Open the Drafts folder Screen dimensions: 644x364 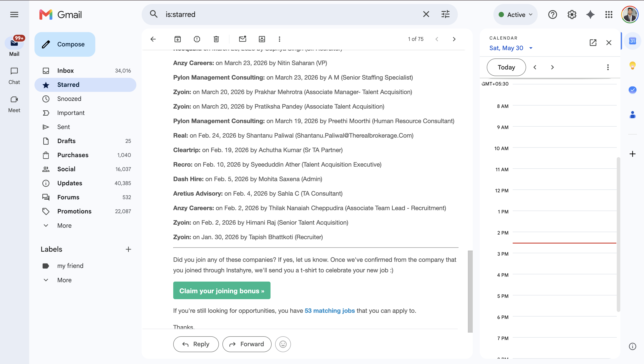point(85,141)
